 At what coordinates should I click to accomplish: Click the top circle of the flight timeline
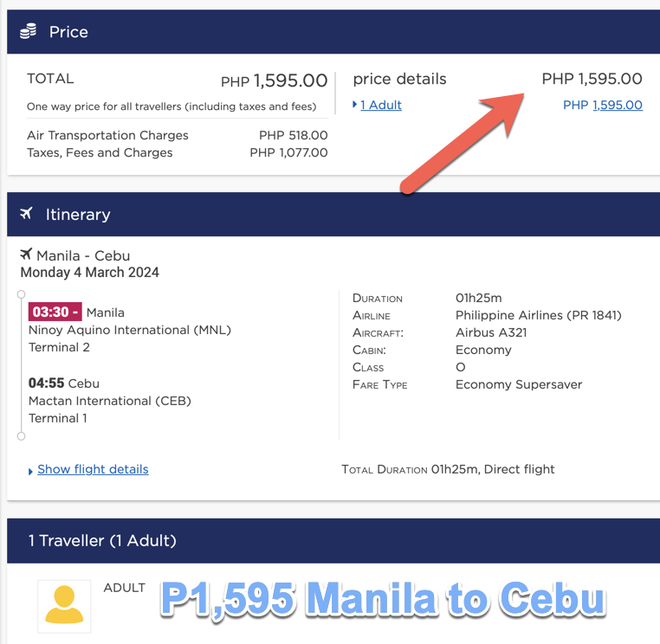[x=22, y=294]
